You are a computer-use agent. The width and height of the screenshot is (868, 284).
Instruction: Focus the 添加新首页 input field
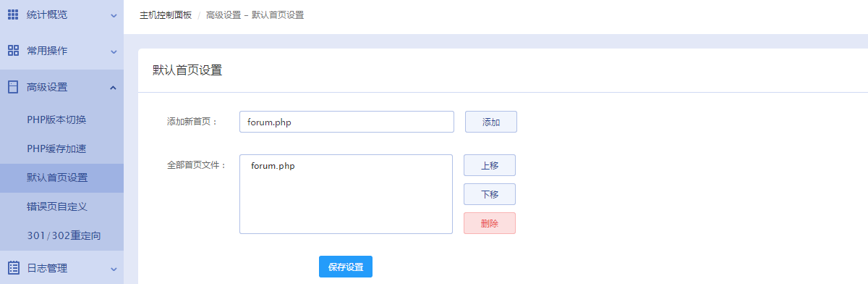point(346,122)
